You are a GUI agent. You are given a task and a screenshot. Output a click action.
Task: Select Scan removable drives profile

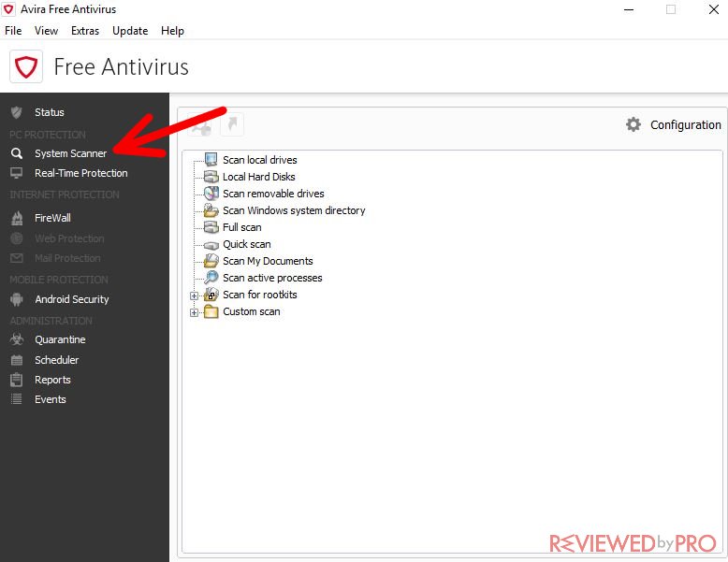(273, 194)
